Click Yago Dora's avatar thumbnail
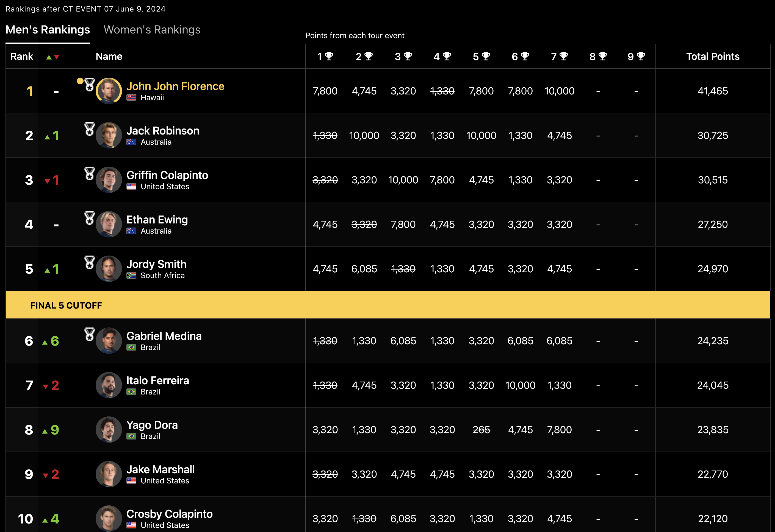The height and width of the screenshot is (532, 775). pos(109,429)
